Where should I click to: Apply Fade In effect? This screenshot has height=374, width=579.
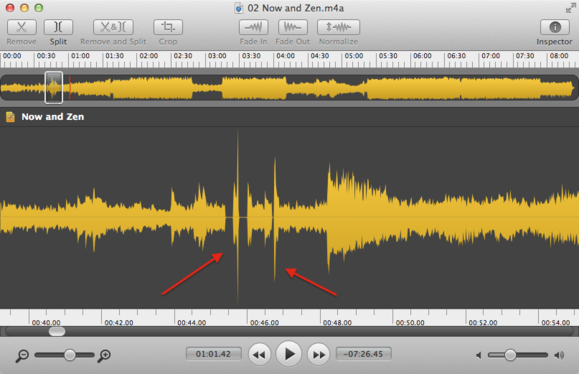point(253,27)
